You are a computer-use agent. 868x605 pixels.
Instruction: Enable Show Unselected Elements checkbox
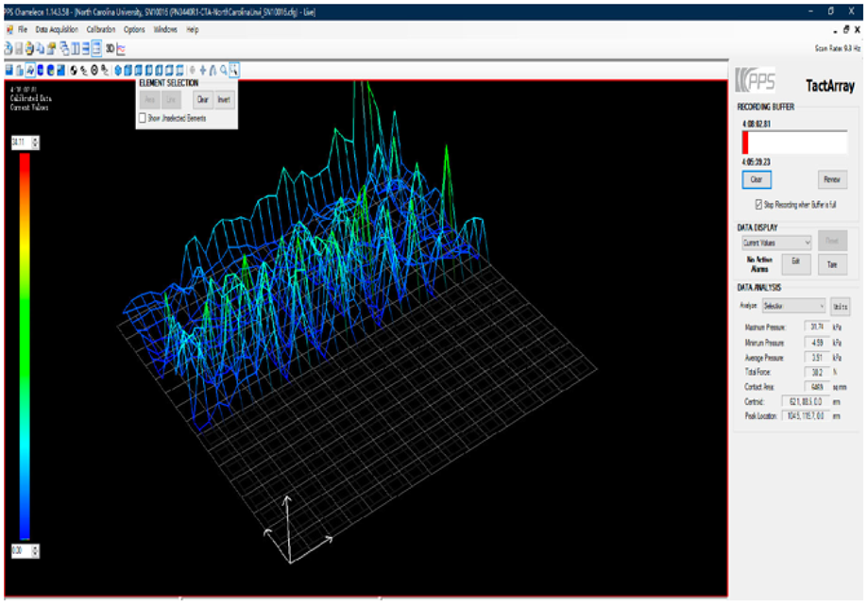[143, 119]
